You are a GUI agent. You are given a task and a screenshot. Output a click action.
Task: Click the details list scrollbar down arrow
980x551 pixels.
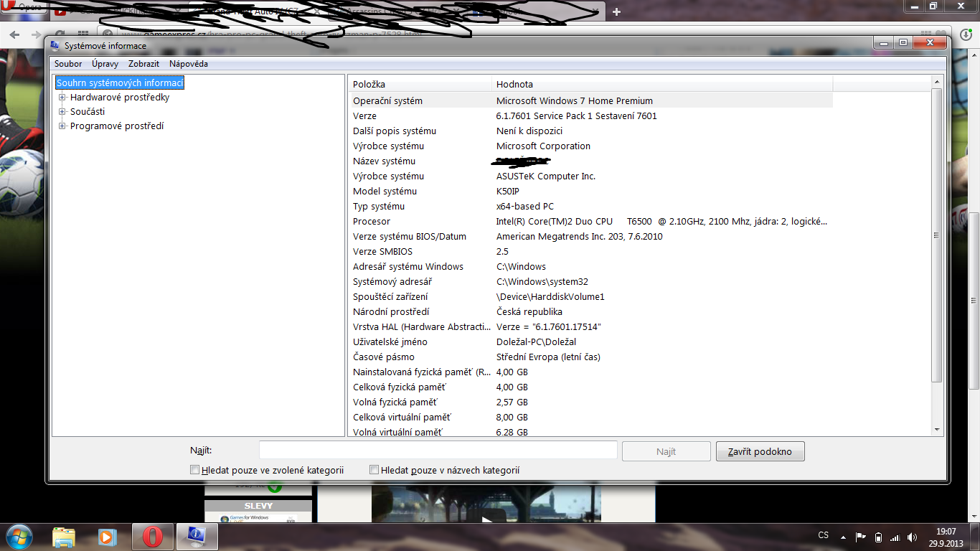(x=936, y=429)
